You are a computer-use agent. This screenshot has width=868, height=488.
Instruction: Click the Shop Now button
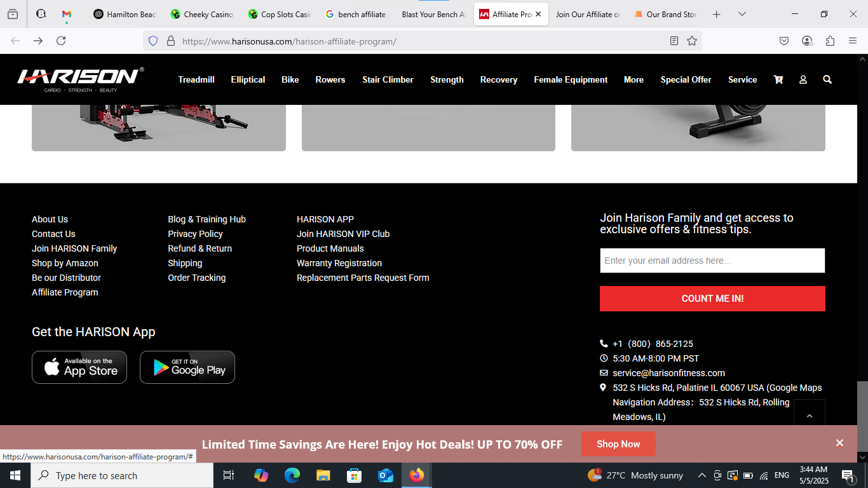[618, 444]
